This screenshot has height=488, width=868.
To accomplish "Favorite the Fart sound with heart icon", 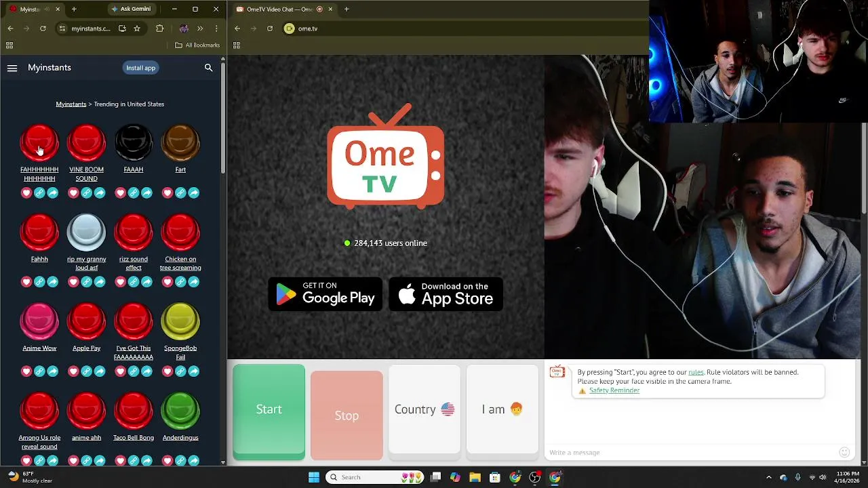I will [x=167, y=193].
